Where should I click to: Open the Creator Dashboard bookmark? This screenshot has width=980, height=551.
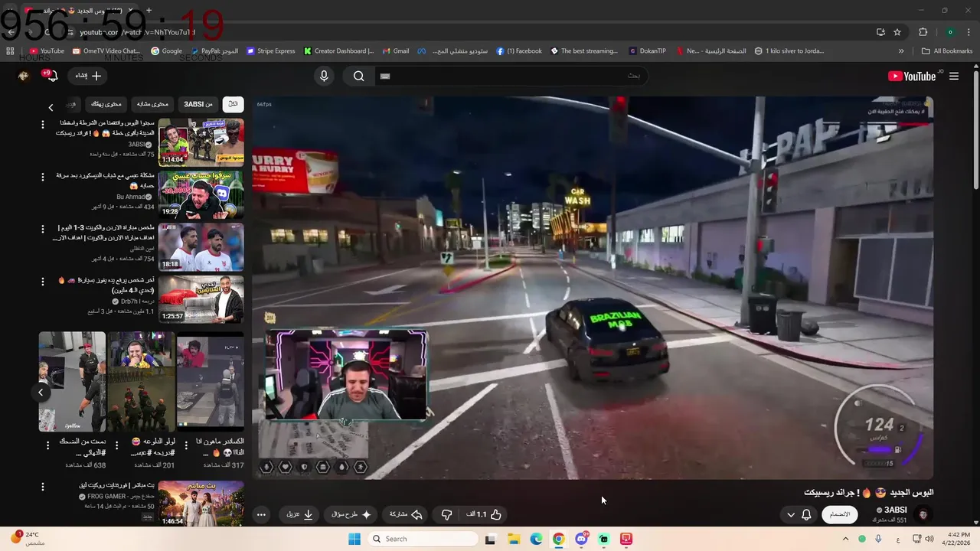[x=338, y=51]
